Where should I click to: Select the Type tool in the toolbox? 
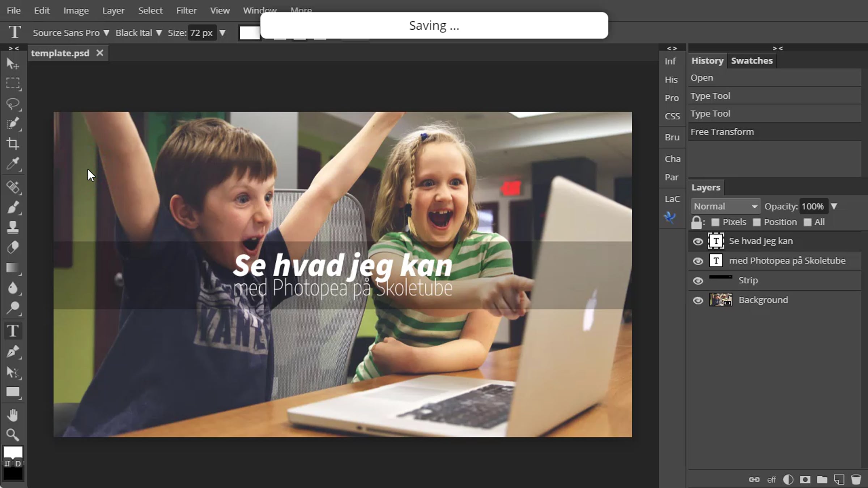pos(13,331)
